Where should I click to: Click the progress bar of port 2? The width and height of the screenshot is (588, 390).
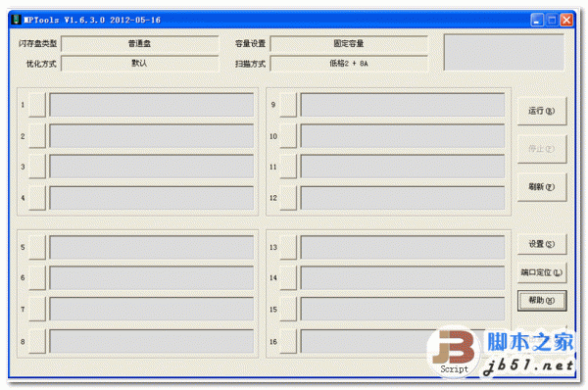(152, 136)
